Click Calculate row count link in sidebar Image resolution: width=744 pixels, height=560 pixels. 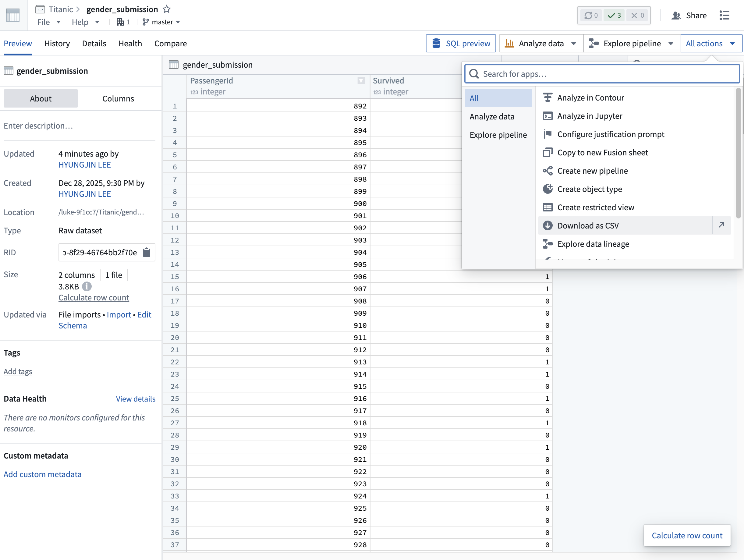pyautogui.click(x=94, y=298)
